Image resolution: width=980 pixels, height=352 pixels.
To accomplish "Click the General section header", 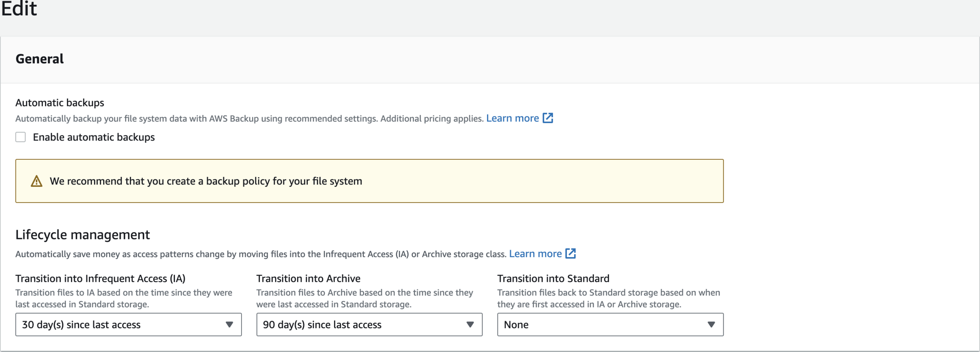I will [x=40, y=59].
